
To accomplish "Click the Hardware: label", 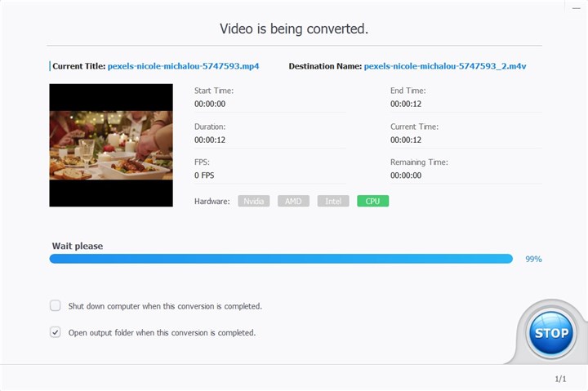I will point(212,202).
